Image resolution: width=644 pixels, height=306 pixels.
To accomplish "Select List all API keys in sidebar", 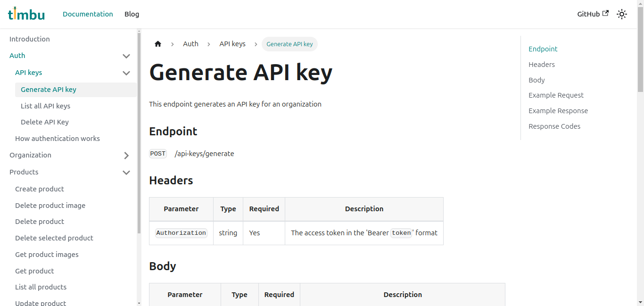I will click(45, 106).
